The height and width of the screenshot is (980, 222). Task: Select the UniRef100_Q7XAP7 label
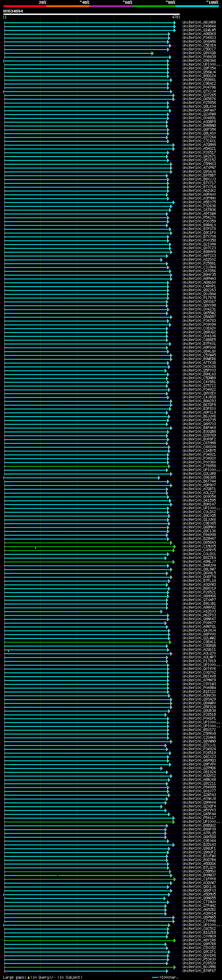coord(199,600)
